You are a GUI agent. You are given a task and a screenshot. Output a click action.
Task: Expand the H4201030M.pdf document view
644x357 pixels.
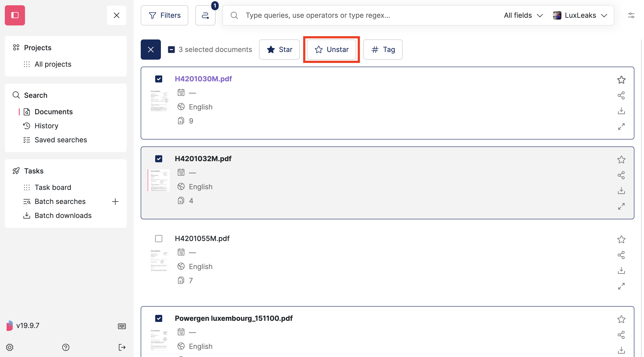621,127
